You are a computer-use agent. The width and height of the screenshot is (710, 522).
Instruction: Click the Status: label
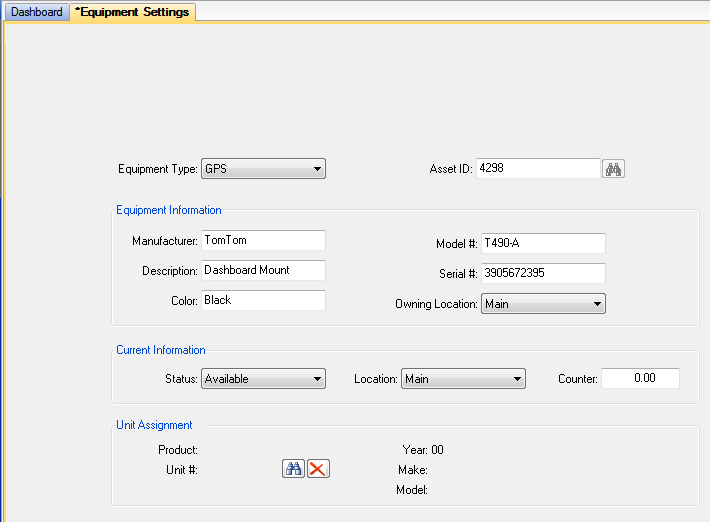pos(182,379)
